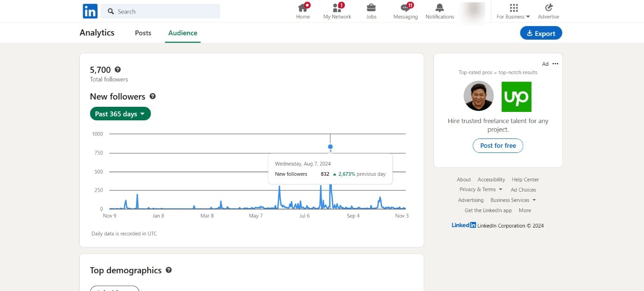Image resolution: width=644 pixels, height=291 pixels.
Task: Click the 2,673% previous day text
Action: [359, 174]
